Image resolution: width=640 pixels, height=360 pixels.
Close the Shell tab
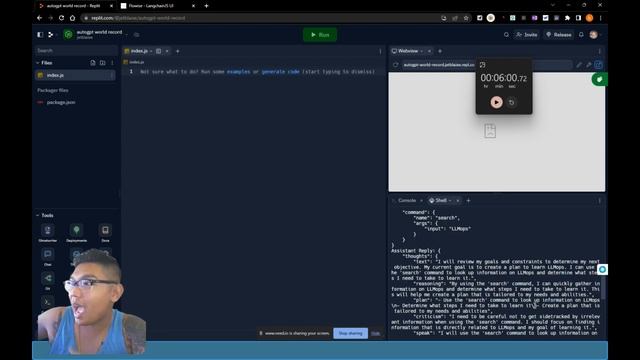pos(458,200)
